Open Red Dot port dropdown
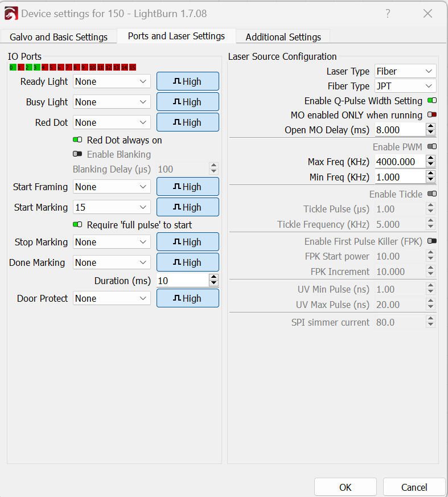 tap(112, 122)
